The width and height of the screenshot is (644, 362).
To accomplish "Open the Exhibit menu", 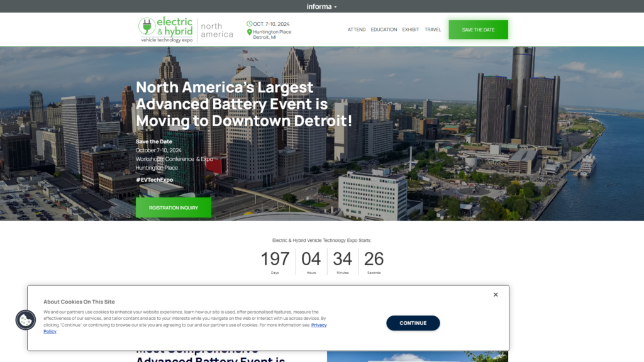I will coord(410,30).
